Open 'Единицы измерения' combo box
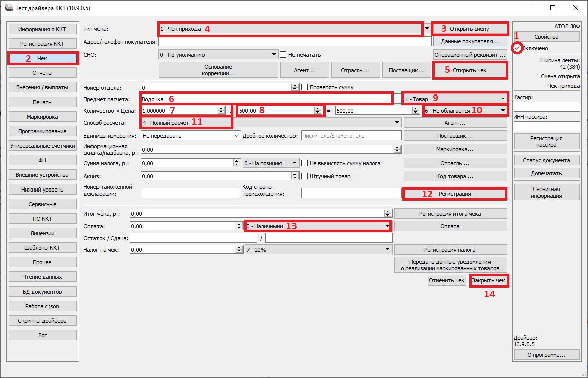The height and width of the screenshot is (378, 588). (x=237, y=136)
